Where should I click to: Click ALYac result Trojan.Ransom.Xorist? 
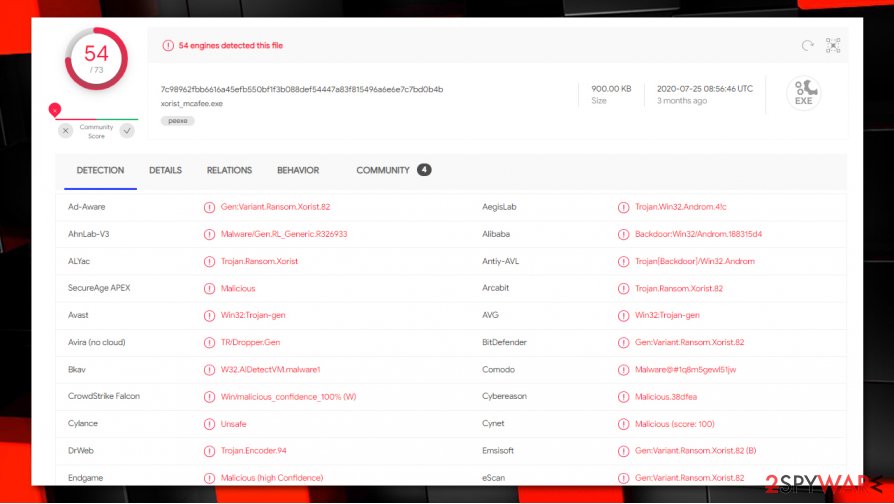tap(259, 261)
